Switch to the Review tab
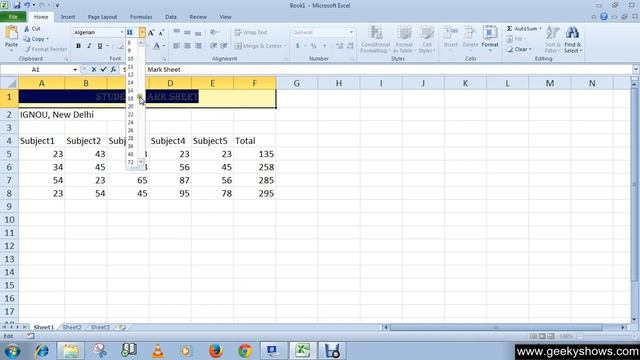 pyautogui.click(x=198, y=17)
